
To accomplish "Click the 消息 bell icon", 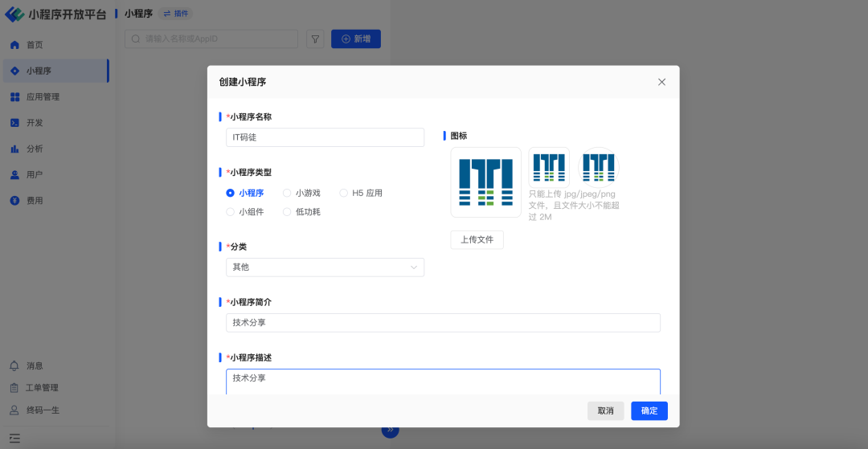I will point(14,365).
